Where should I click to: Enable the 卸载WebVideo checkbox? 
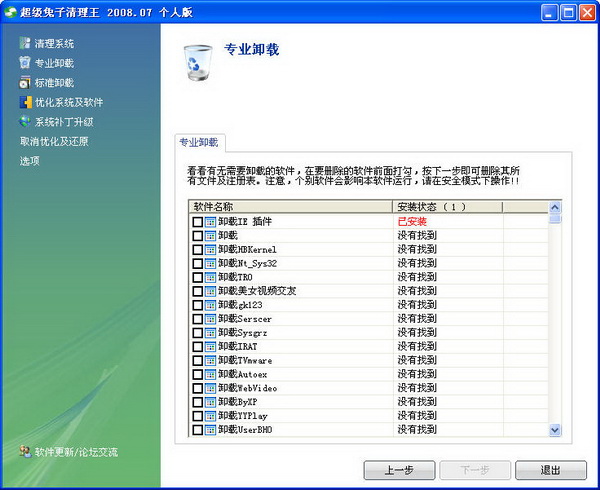pyautogui.click(x=198, y=388)
